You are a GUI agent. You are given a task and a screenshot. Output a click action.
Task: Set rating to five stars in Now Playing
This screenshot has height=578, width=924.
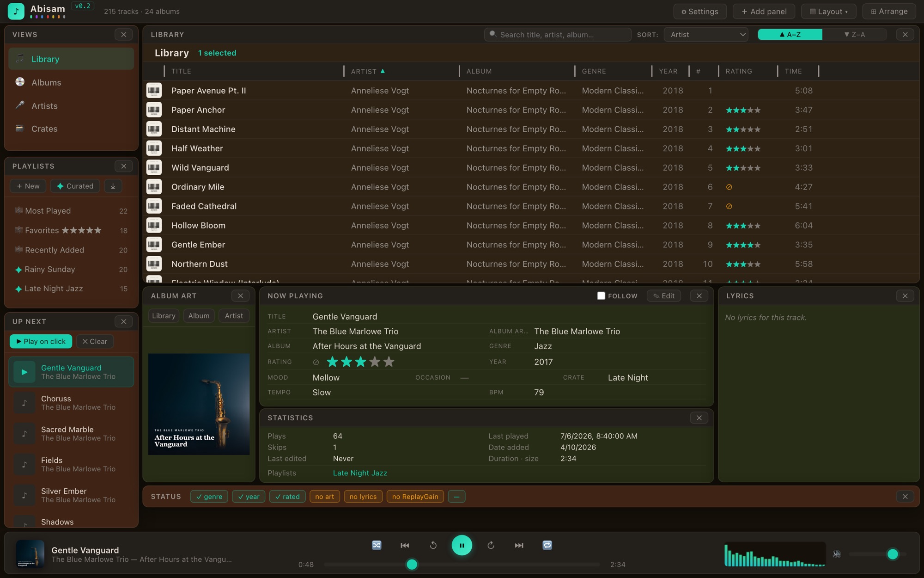coord(389,362)
